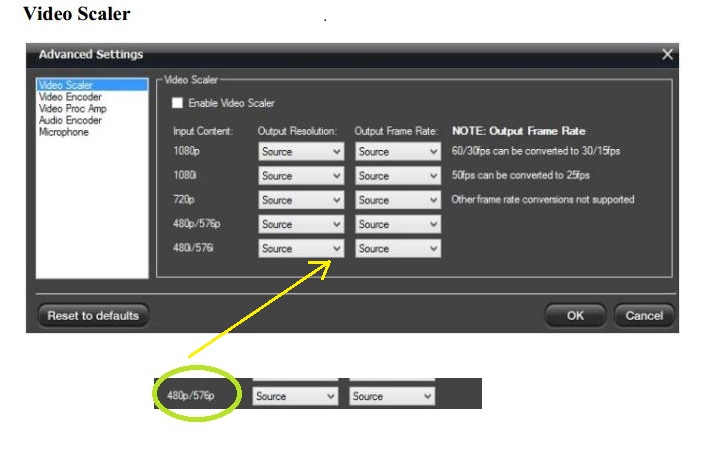Select Video Scaler in the settings list
Image resolution: width=702 pixels, height=454 pixels.
[92, 85]
